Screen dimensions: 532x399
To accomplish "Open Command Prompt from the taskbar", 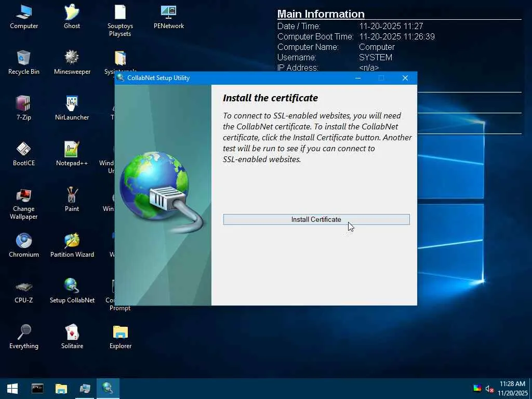I will (37, 389).
